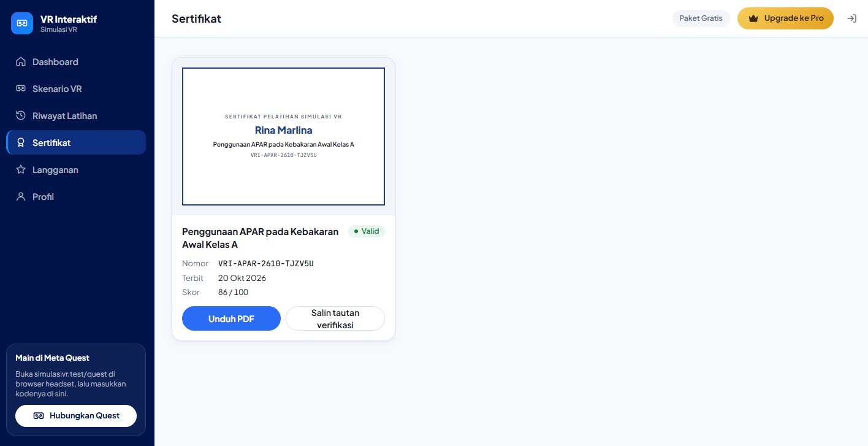The image size is (868, 446).
Task: Select the Langganan menu entry
Action: pyautogui.click(x=76, y=170)
